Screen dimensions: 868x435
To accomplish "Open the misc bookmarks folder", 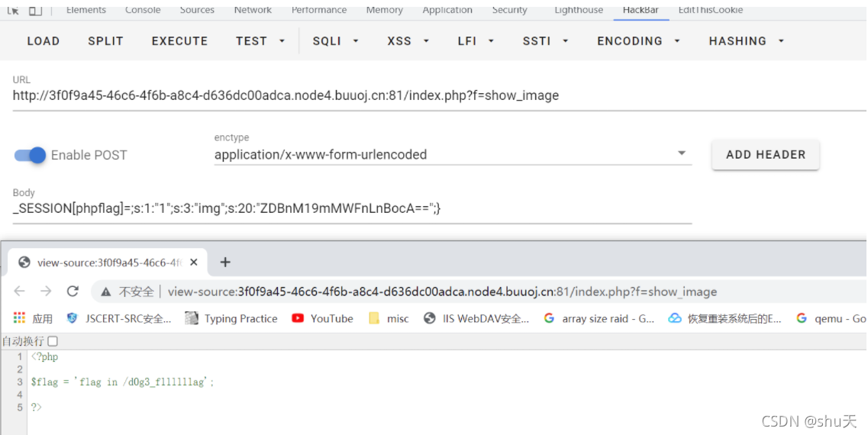I will pyautogui.click(x=389, y=318).
